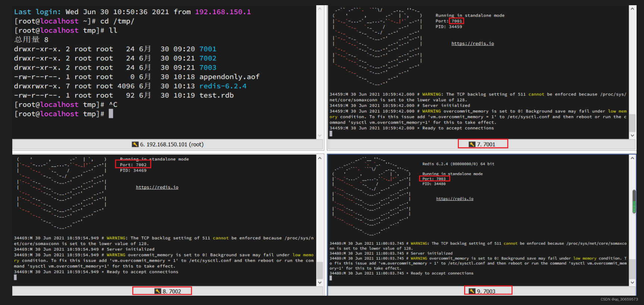Image resolution: width=644 pixels, height=305 pixels.
Task: Click the 'Port: 7003' text
Action: 434,179
